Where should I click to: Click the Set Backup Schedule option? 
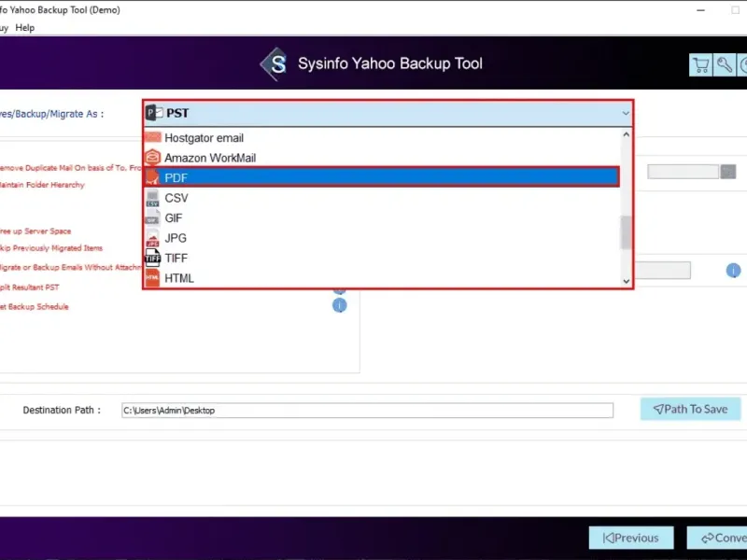[x=35, y=307]
